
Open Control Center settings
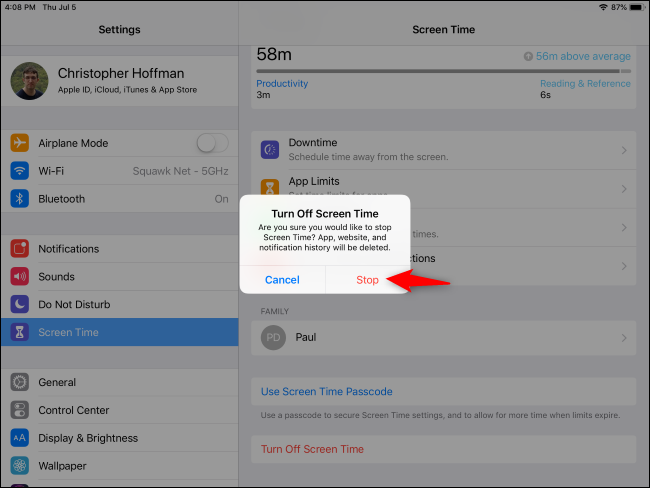click(x=119, y=410)
